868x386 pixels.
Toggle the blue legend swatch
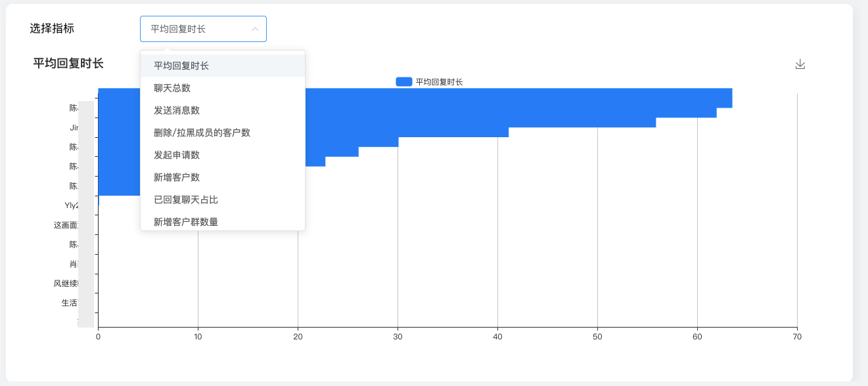[x=403, y=82]
